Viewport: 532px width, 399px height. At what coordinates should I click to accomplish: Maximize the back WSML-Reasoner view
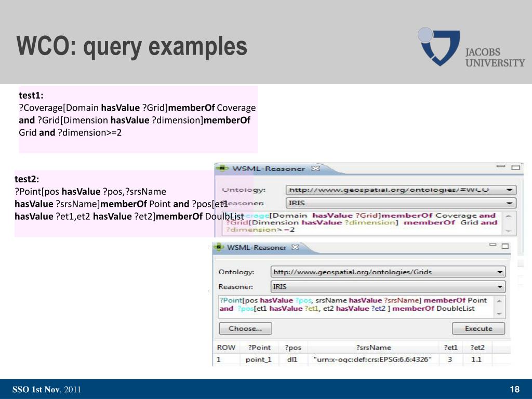point(516,167)
